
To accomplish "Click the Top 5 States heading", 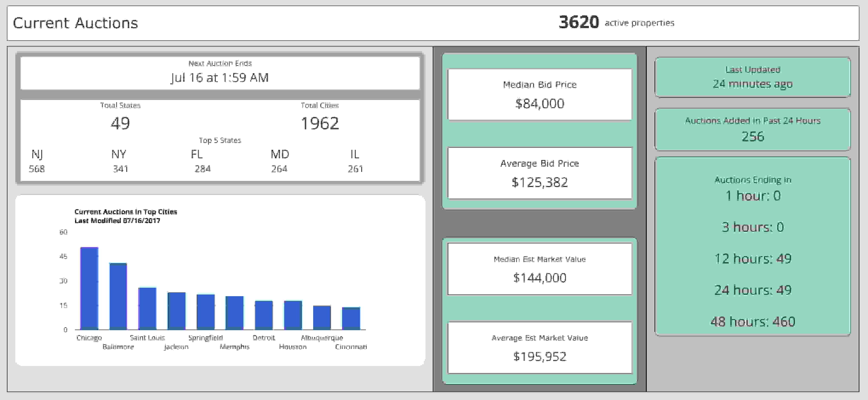I will tap(220, 140).
